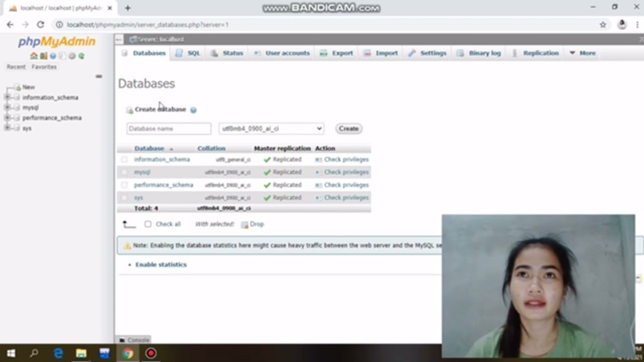Tick checkbox for mysql row
The height and width of the screenshot is (362, 644).
(124, 172)
